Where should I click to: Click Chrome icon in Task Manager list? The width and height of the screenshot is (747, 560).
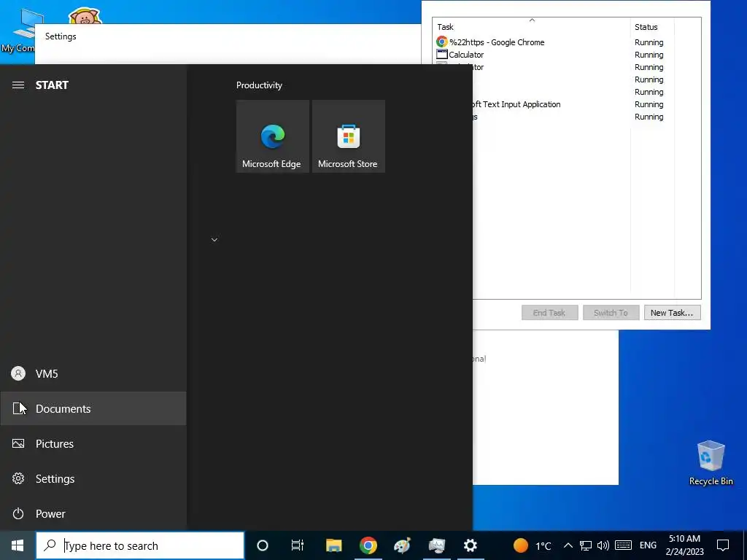(441, 42)
